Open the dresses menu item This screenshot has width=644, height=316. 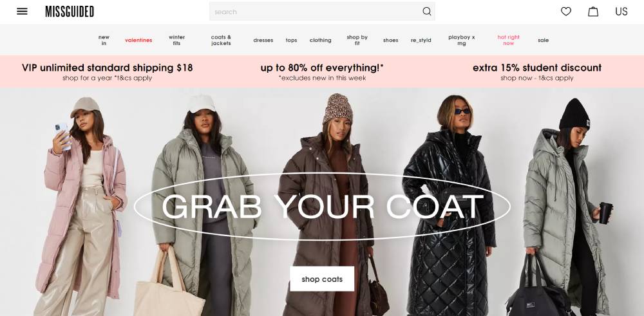(263, 40)
